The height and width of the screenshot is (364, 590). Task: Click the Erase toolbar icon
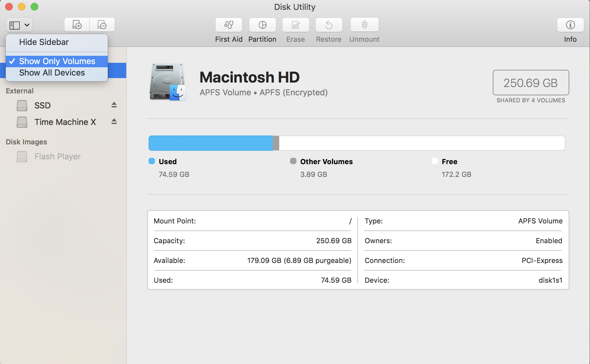295,25
